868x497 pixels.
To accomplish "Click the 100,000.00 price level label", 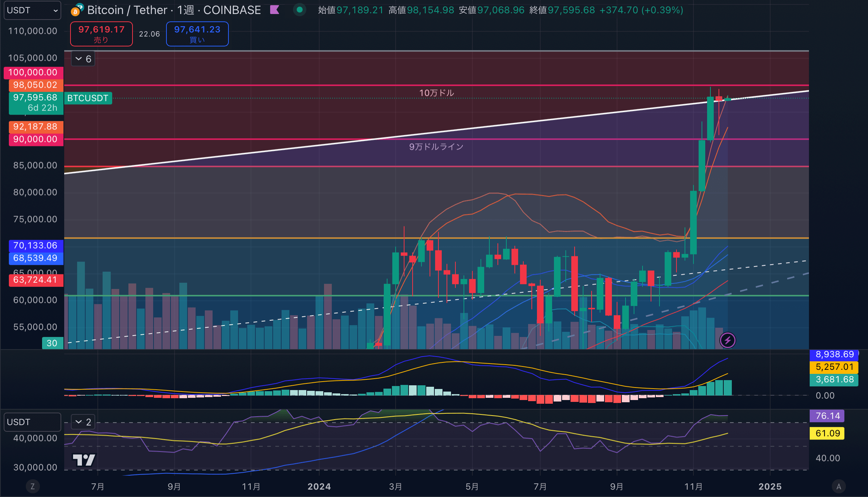I will (34, 72).
